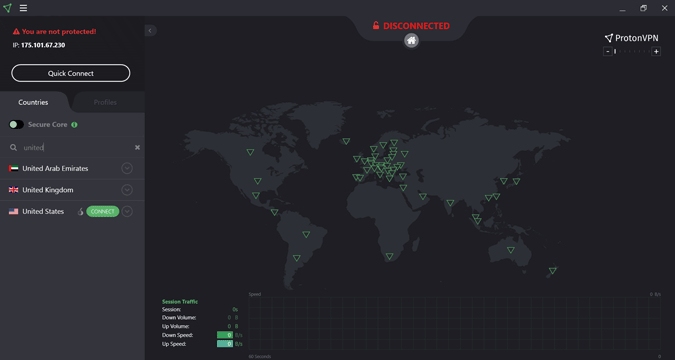Toggle the Secure Core switch
Image resolution: width=675 pixels, height=360 pixels.
pos(16,125)
